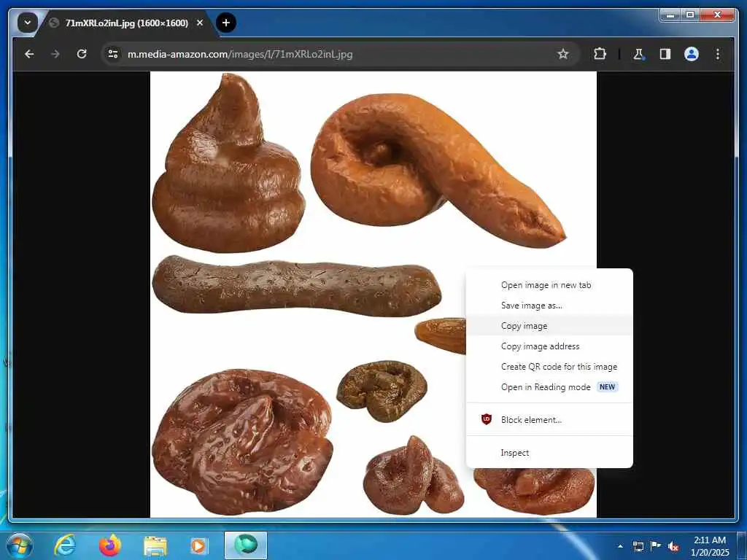Open the clock showing 2:11 AM
The image size is (747, 560).
(x=710, y=546)
